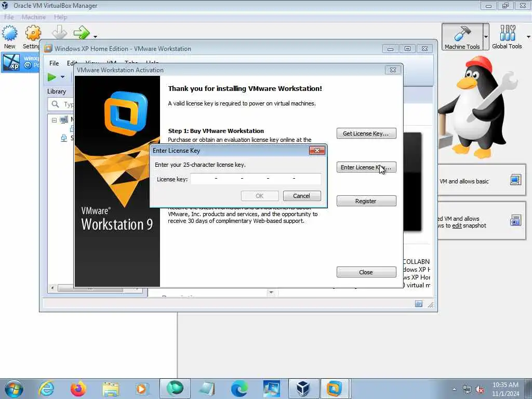
Task: Click Cancel in Enter License Key dialog
Action: coord(302,196)
